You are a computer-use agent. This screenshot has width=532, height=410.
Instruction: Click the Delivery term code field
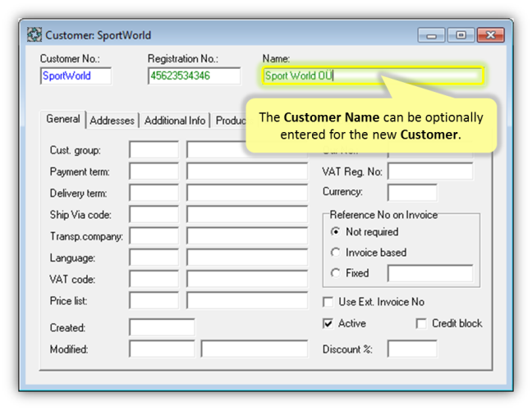(154, 193)
